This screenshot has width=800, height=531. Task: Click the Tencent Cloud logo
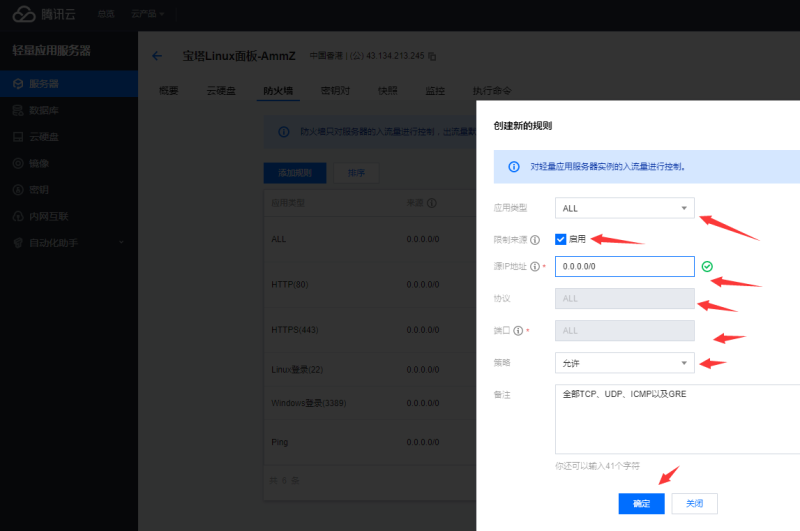[44, 14]
